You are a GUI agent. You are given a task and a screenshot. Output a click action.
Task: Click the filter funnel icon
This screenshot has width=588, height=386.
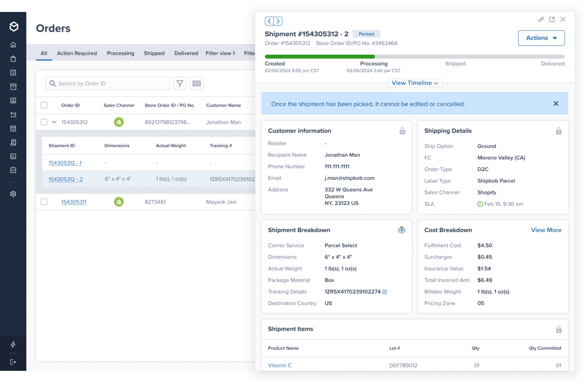pos(180,83)
